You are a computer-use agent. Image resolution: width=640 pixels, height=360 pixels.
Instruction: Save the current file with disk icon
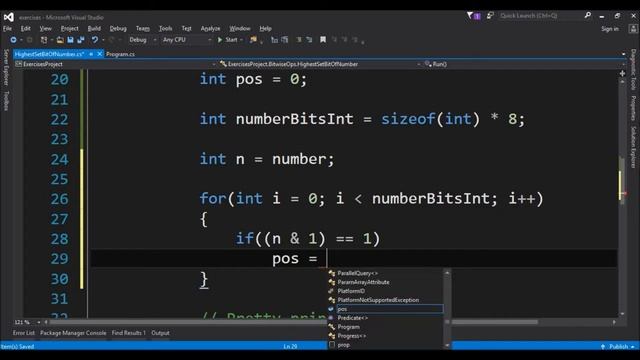tap(70, 40)
